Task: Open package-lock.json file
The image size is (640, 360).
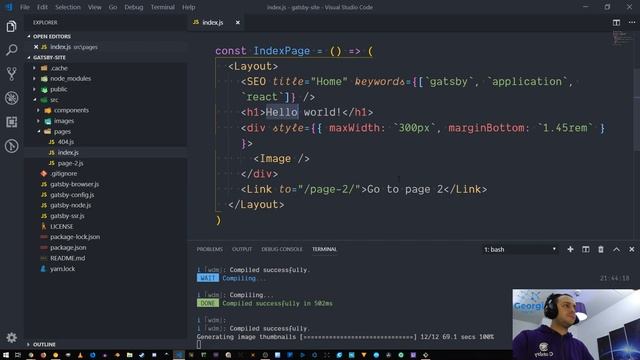Action: point(75,237)
